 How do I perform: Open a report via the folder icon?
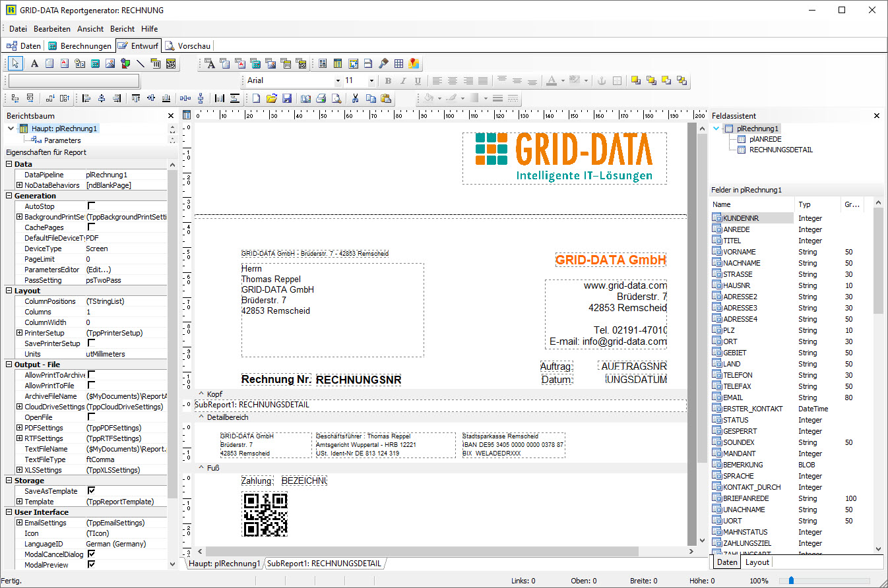(x=271, y=98)
